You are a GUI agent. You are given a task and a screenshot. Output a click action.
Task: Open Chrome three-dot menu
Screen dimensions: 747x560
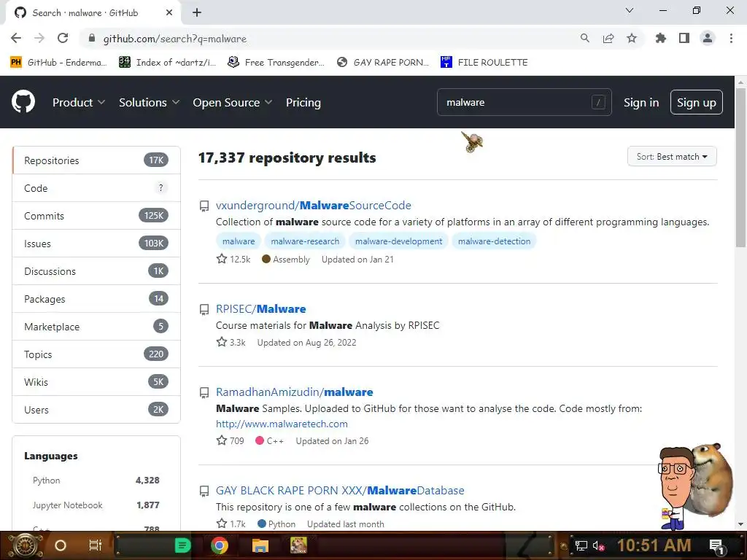tap(731, 38)
